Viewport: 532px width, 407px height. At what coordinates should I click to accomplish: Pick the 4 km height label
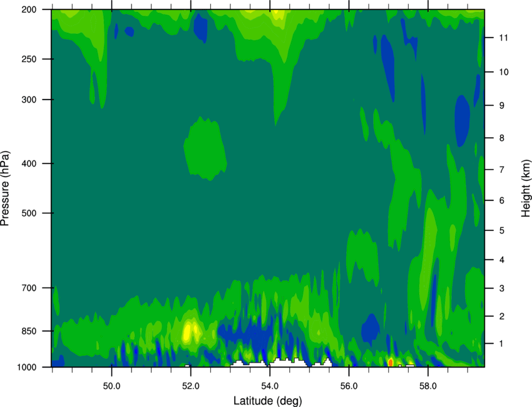pos(502,260)
